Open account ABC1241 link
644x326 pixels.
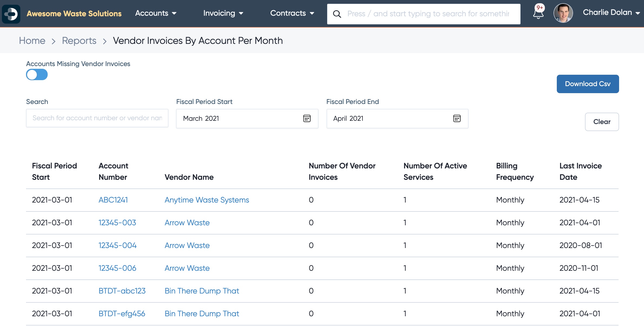pos(113,200)
